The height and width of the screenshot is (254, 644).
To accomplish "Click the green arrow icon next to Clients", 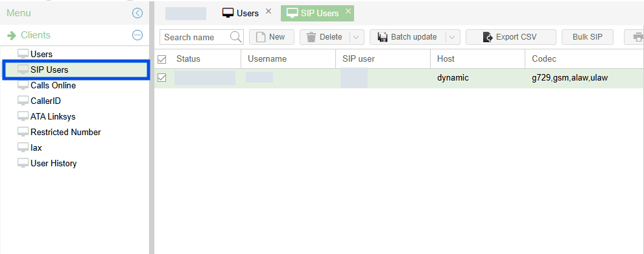I will (12, 35).
